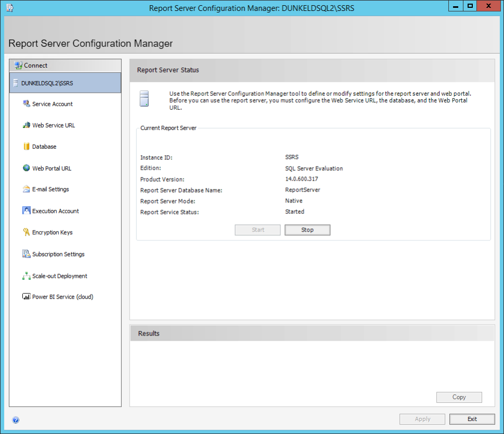Open Power BI Service (cloud) page
504x434 pixels.
tap(63, 297)
